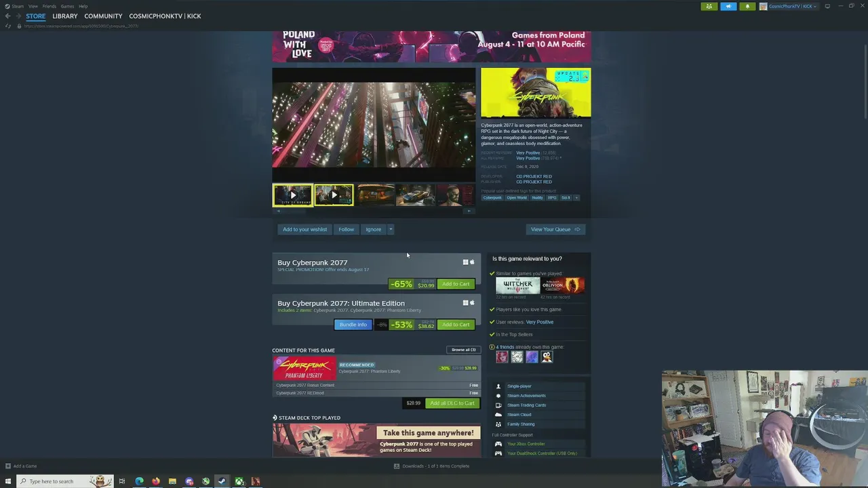Screen dimensions: 868x488
Task: Open the Steam Trading Cards feature link
Action: [526, 405]
